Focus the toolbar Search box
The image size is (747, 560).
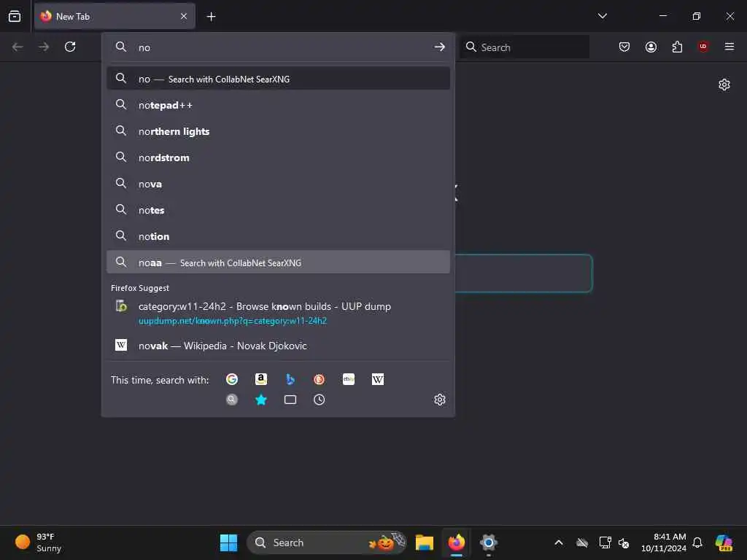(525, 47)
